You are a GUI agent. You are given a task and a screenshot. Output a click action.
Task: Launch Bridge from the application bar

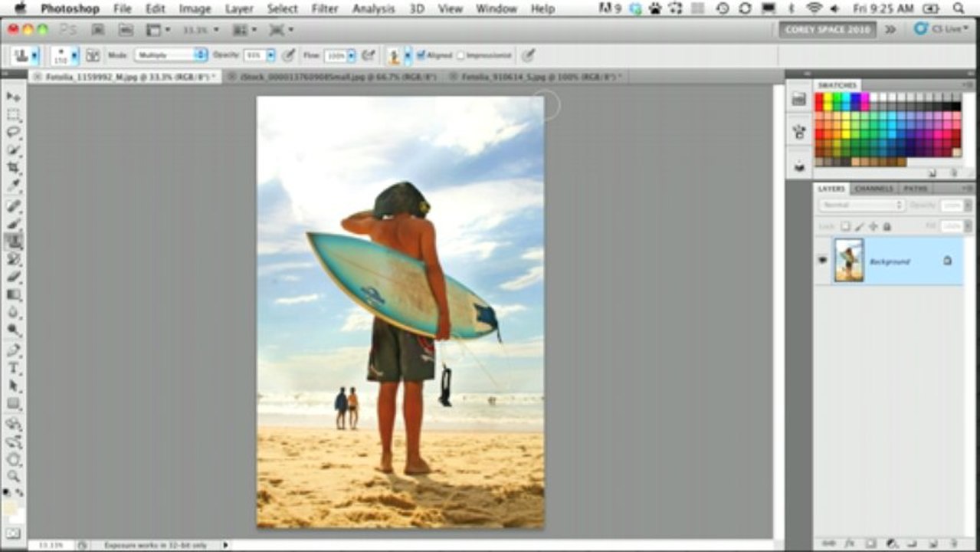[97, 30]
